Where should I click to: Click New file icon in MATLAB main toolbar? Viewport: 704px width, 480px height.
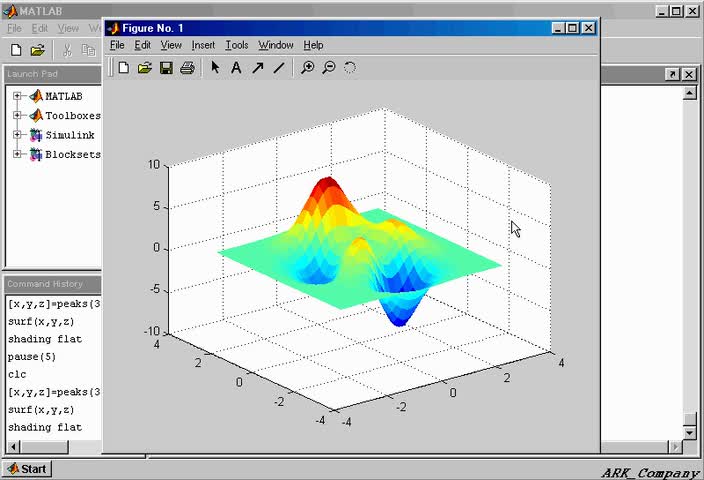click(16, 50)
